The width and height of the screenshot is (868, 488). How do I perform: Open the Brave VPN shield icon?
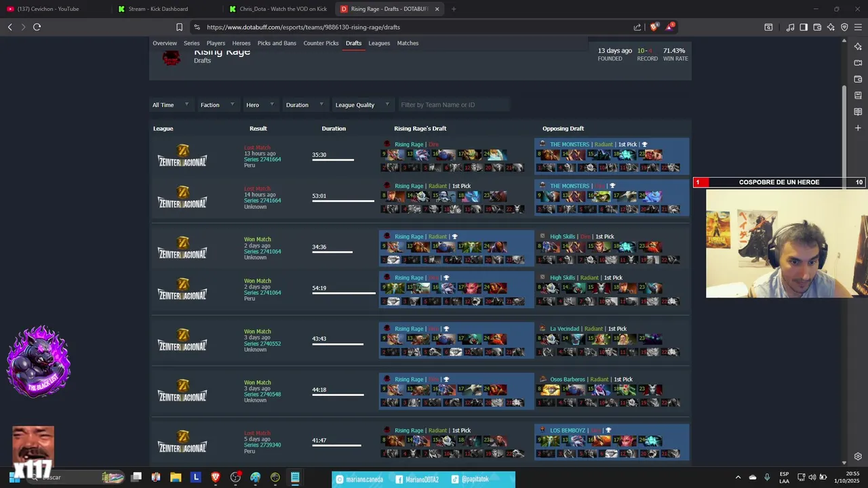click(844, 27)
